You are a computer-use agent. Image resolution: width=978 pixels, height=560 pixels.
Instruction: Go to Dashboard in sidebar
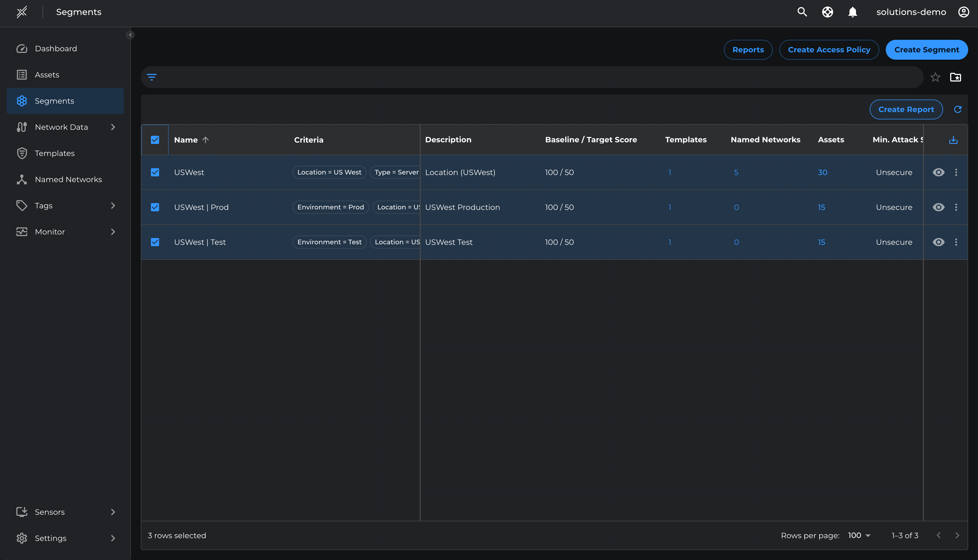[56, 49]
